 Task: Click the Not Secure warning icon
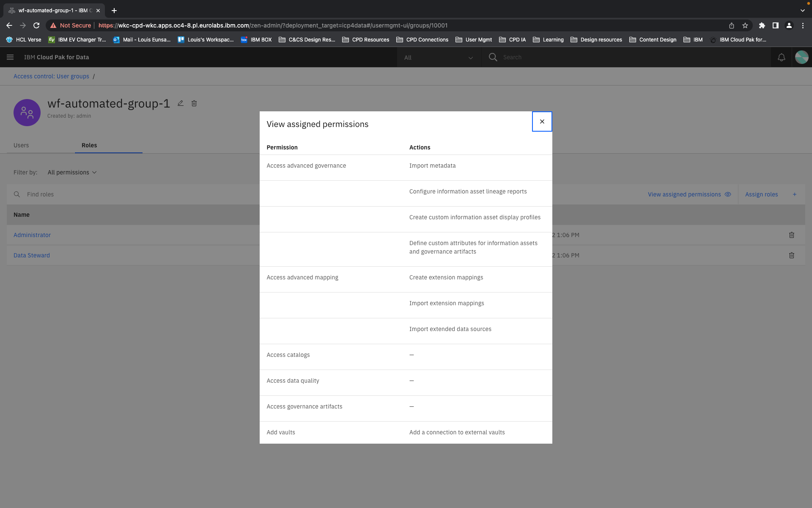(53, 25)
